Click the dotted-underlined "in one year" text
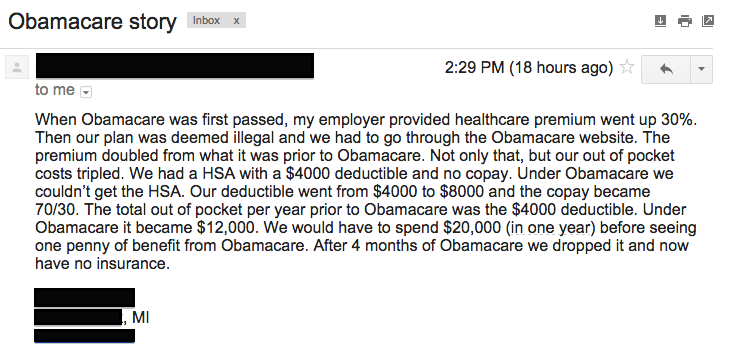 (x=549, y=228)
